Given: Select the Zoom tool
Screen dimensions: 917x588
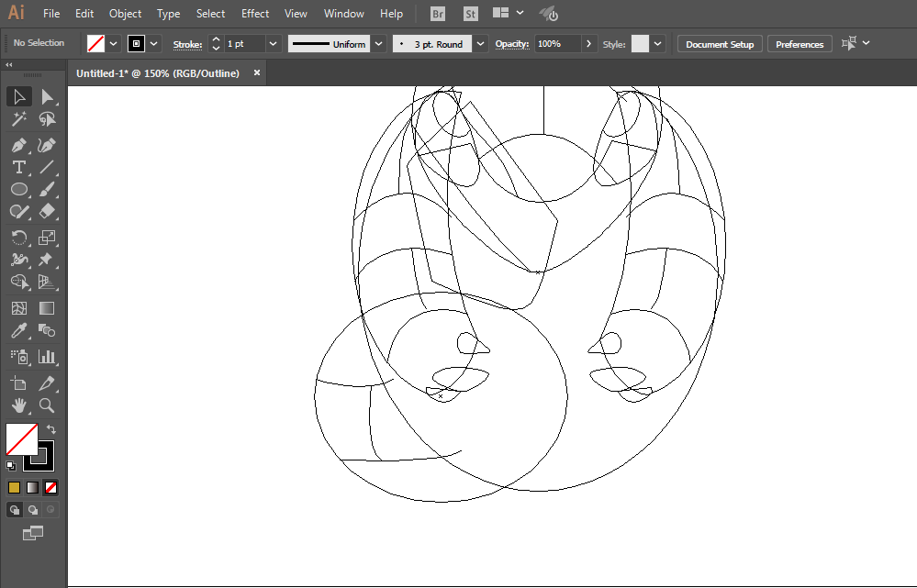Looking at the screenshot, I should pyautogui.click(x=47, y=405).
